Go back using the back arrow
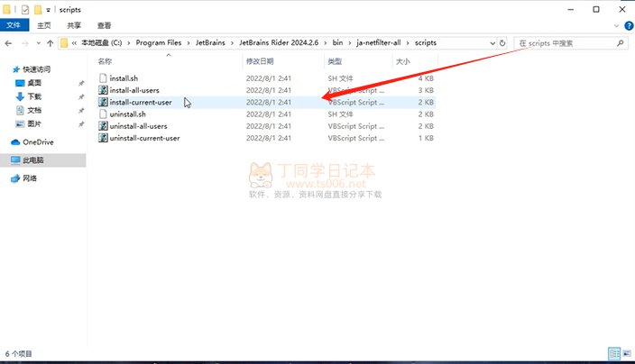 8,43
